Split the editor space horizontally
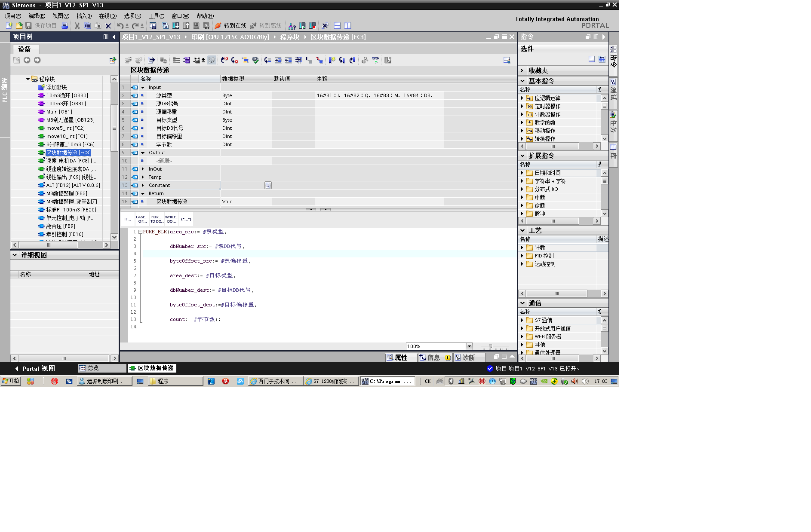The height and width of the screenshot is (532, 811). click(338, 26)
